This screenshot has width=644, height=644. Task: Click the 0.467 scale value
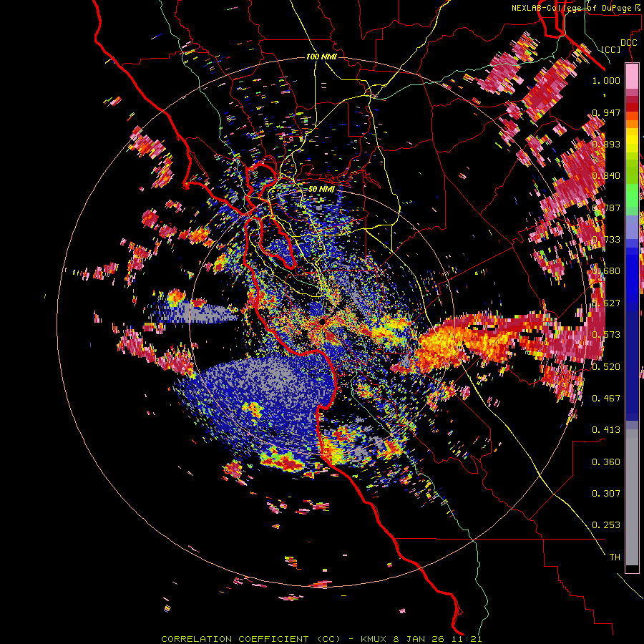coord(606,398)
